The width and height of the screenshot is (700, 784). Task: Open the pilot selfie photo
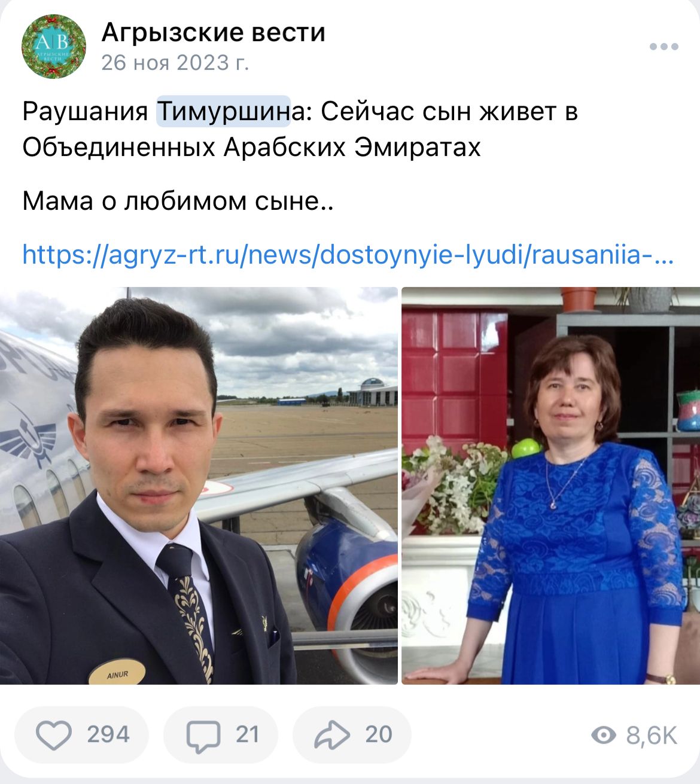coord(199,486)
